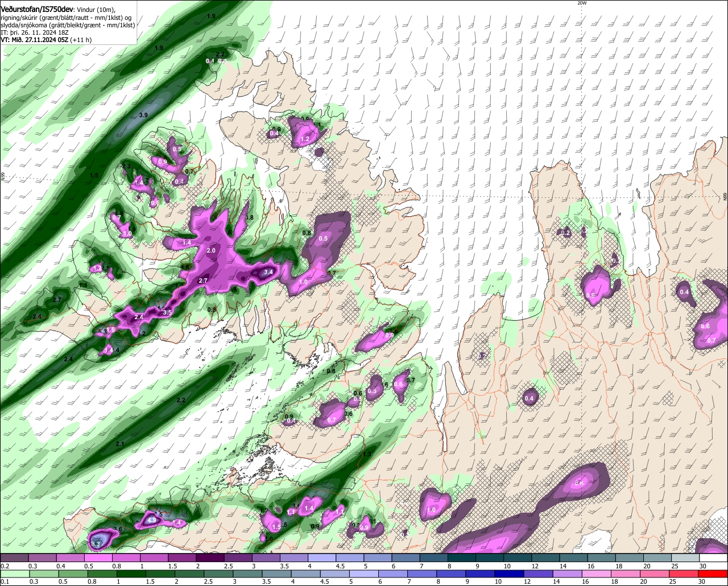728x586 pixels.
Task: Click the 20W longitude label at the top
Action: click(581, 3)
